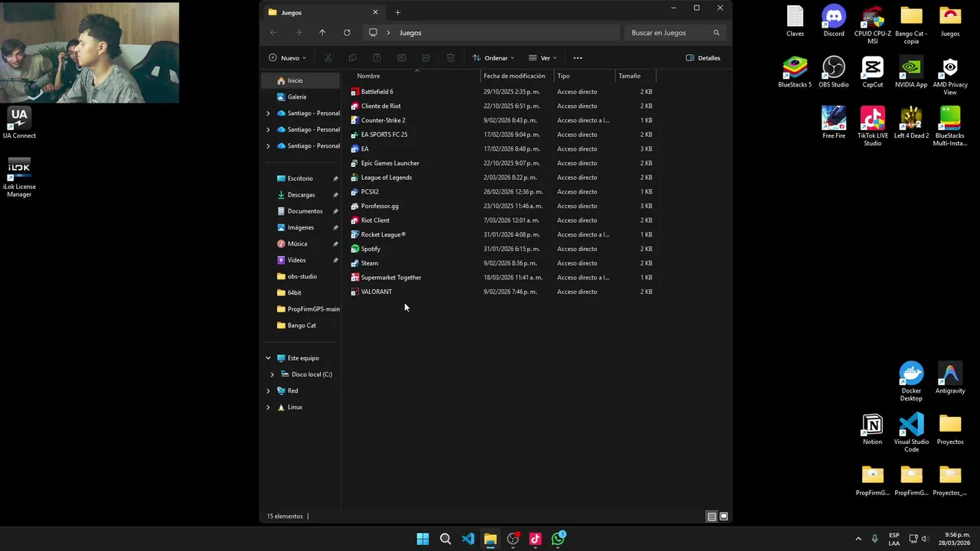This screenshot has width=980, height=551.
Task: Expand the Linux tree node
Action: pyautogui.click(x=268, y=407)
